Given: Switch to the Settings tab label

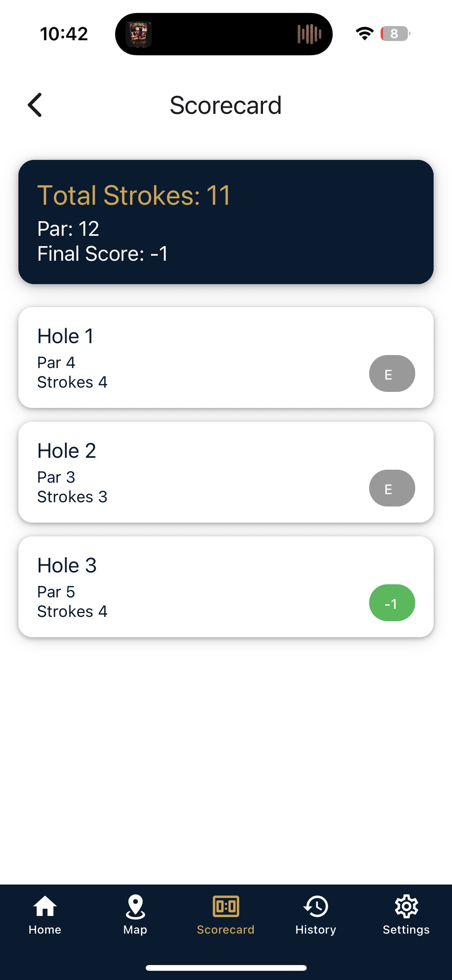Looking at the screenshot, I should click(x=406, y=930).
